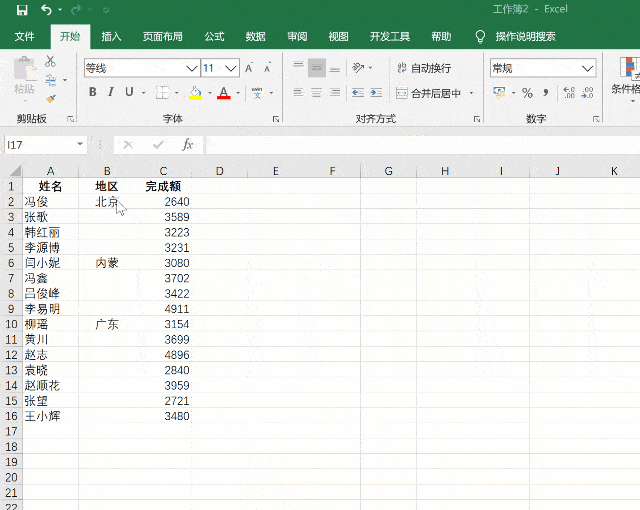Click the Insert Function fx icon
Screen dimensions: 640x510
[187, 145]
